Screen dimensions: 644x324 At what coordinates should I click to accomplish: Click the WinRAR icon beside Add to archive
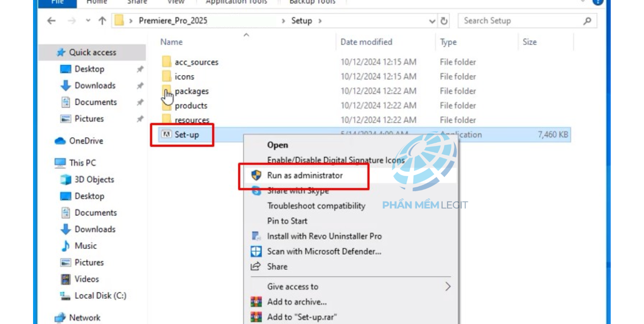coord(256,302)
